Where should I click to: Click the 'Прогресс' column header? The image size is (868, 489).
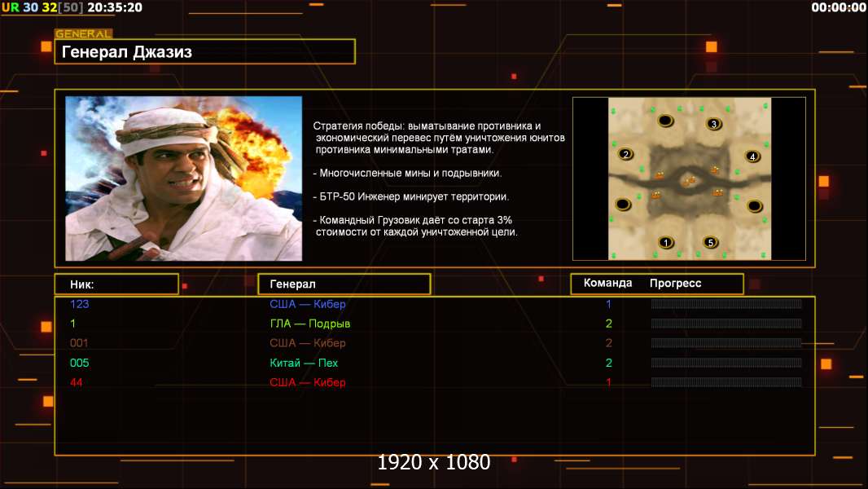pyautogui.click(x=675, y=283)
